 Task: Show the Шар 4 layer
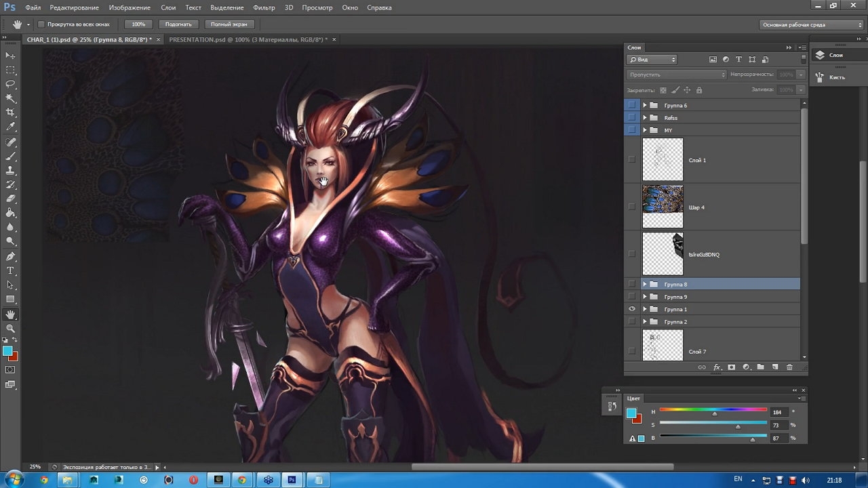632,207
